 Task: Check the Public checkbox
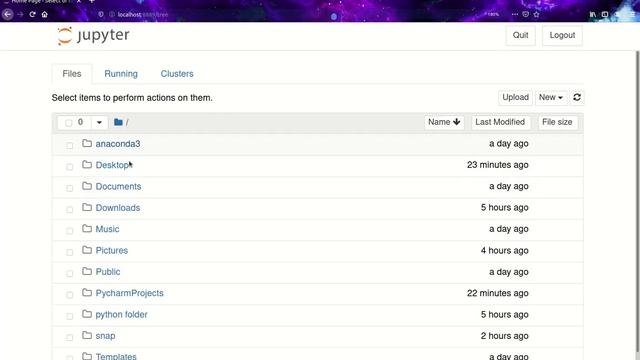(x=69, y=273)
